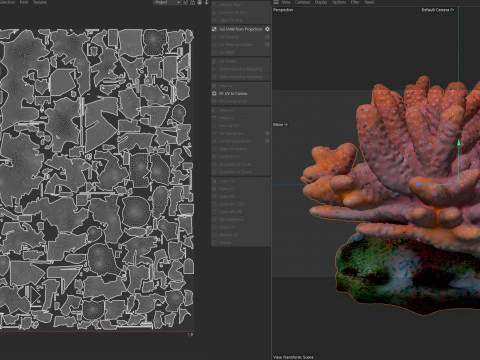Click the Fit UV to Canvas icon
The width and height of the screenshot is (480, 360).
click(214, 94)
